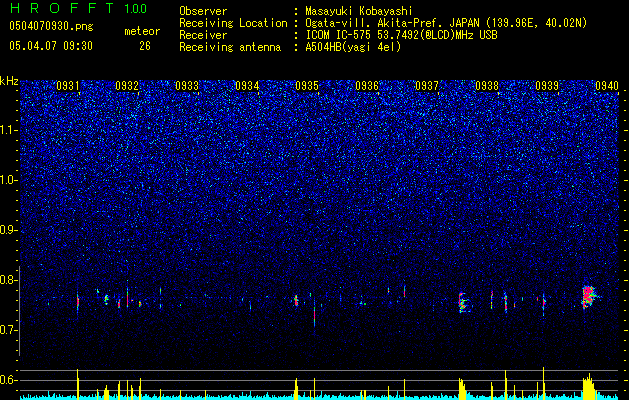Click the meteor echo cluster after 0937

(465, 303)
